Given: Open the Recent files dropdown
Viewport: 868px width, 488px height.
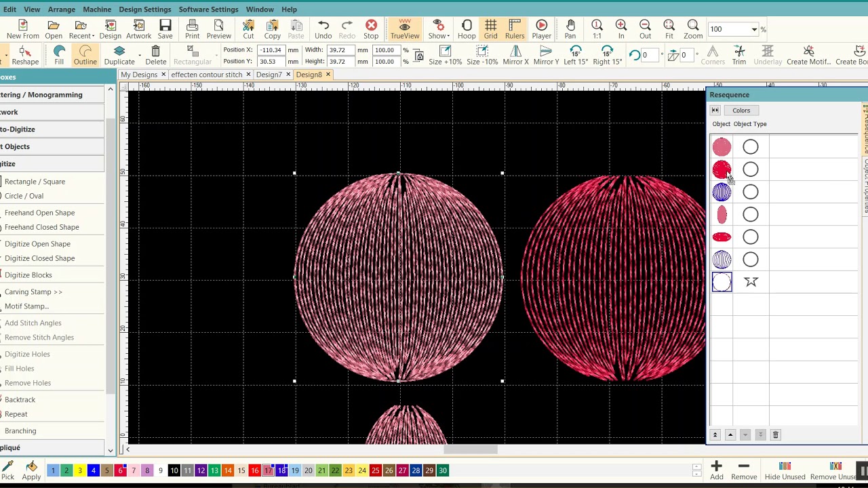Looking at the screenshot, I should (x=81, y=29).
